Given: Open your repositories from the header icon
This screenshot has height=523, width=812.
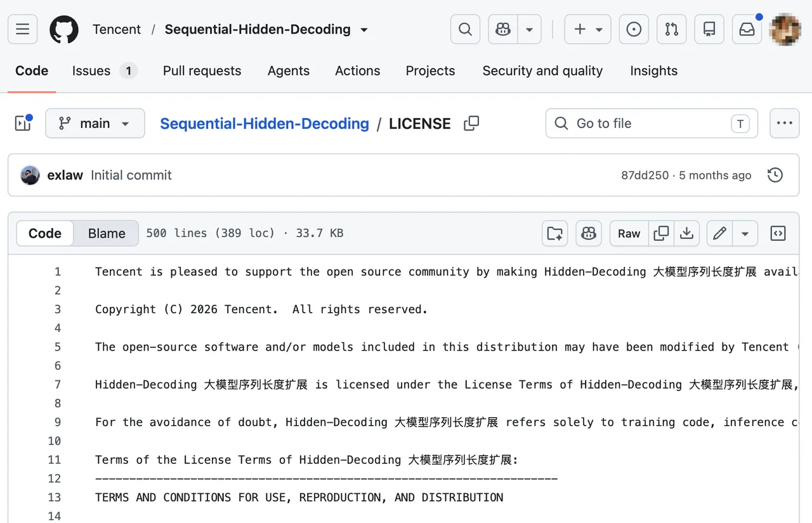Looking at the screenshot, I should coord(709,29).
